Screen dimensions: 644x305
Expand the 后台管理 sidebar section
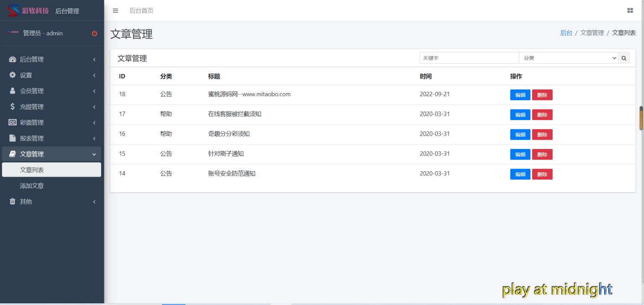pyautogui.click(x=31, y=59)
